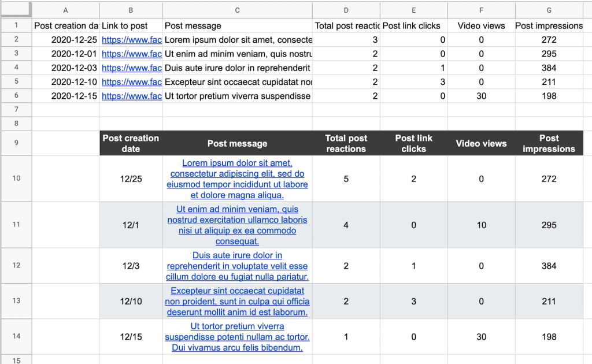Select the dark 'Video views' header cell
Screen dimensions: 592x364
tap(481, 143)
